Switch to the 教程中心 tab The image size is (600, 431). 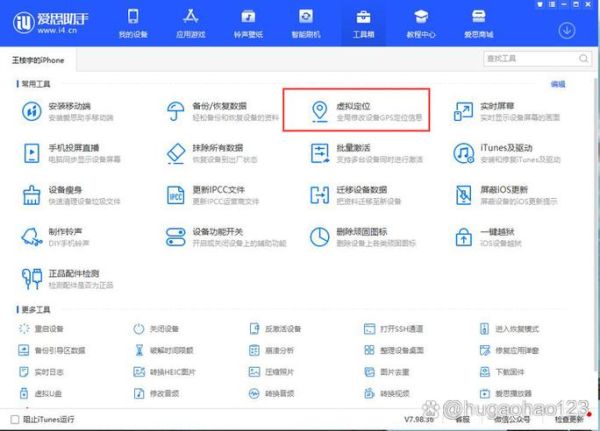pos(421,24)
